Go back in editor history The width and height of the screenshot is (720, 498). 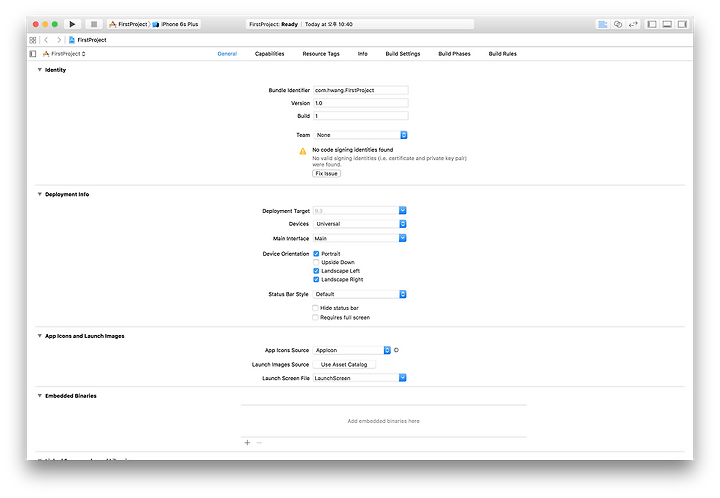[x=46, y=40]
